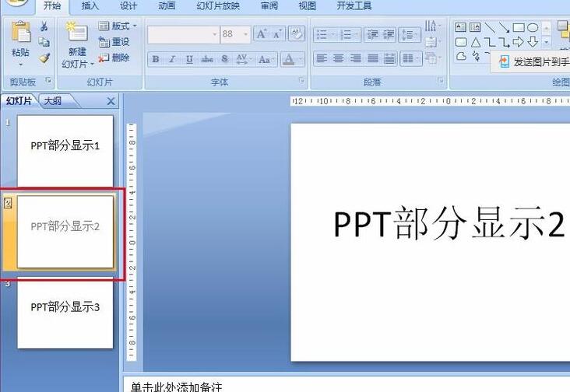Viewport: 570px width, 392px height.
Task: Select the down block arrow shape
Action: click(x=533, y=42)
